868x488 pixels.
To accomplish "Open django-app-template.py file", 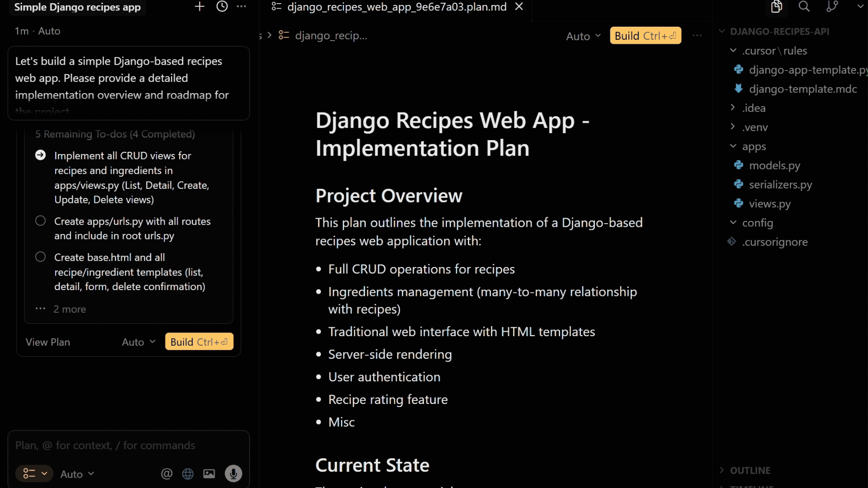I will 800,70.
